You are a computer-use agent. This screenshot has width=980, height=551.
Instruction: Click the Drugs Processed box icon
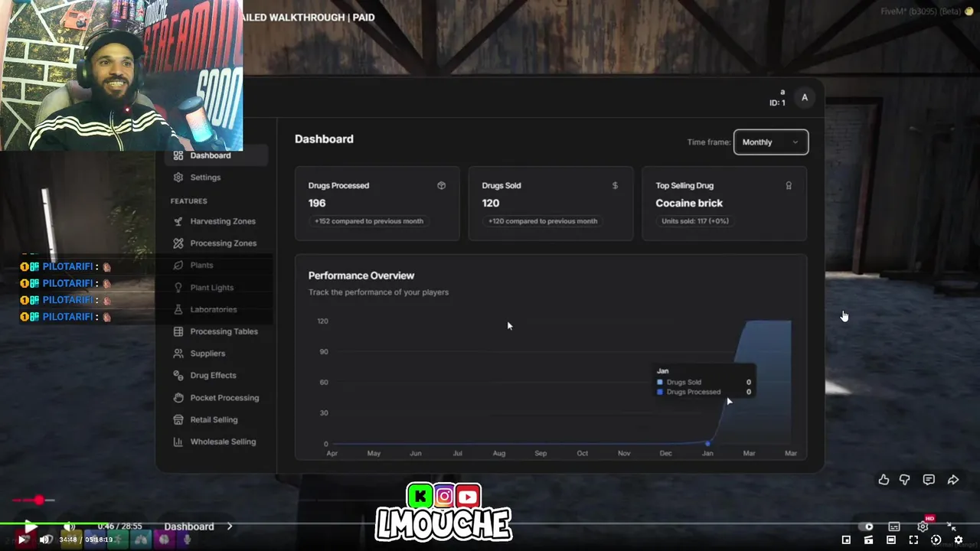[x=441, y=185]
